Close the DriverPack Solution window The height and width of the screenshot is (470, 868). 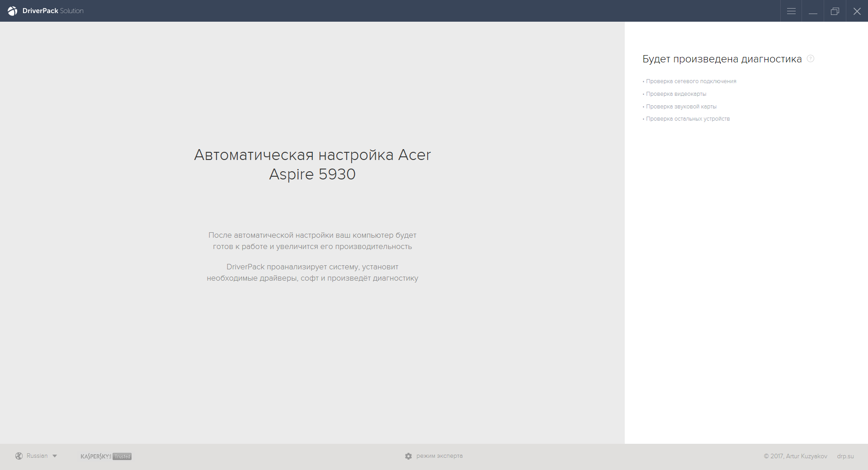point(857,11)
